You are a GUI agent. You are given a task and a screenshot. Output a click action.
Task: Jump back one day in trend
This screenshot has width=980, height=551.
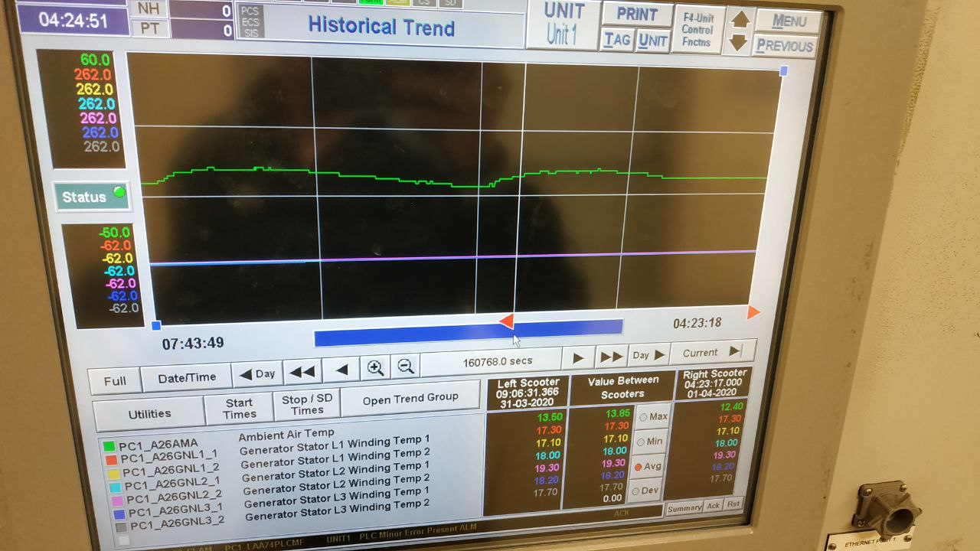(257, 374)
